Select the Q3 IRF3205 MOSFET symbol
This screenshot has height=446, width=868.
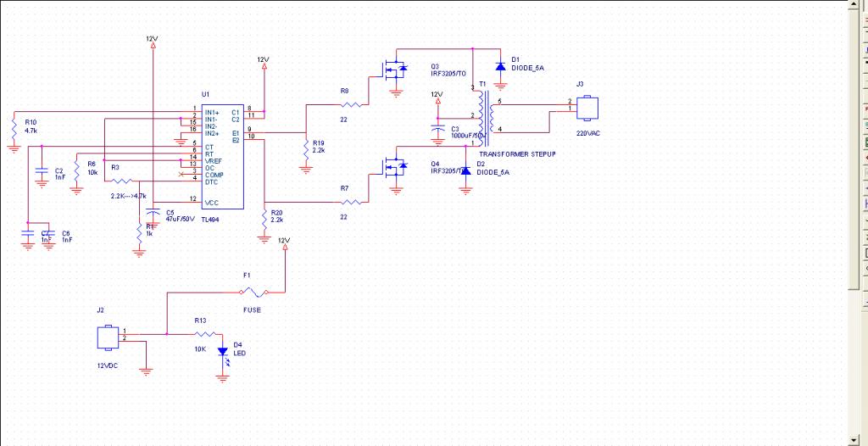[397, 68]
